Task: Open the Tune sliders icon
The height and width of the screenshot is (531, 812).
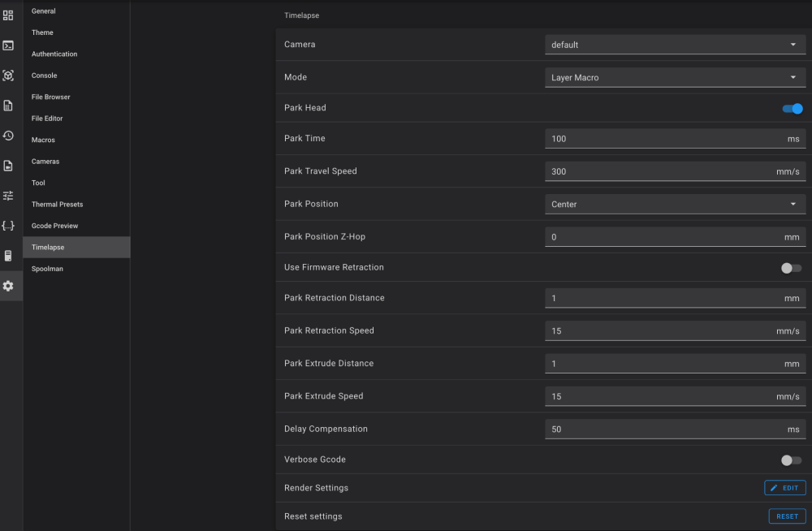Action: 8,196
